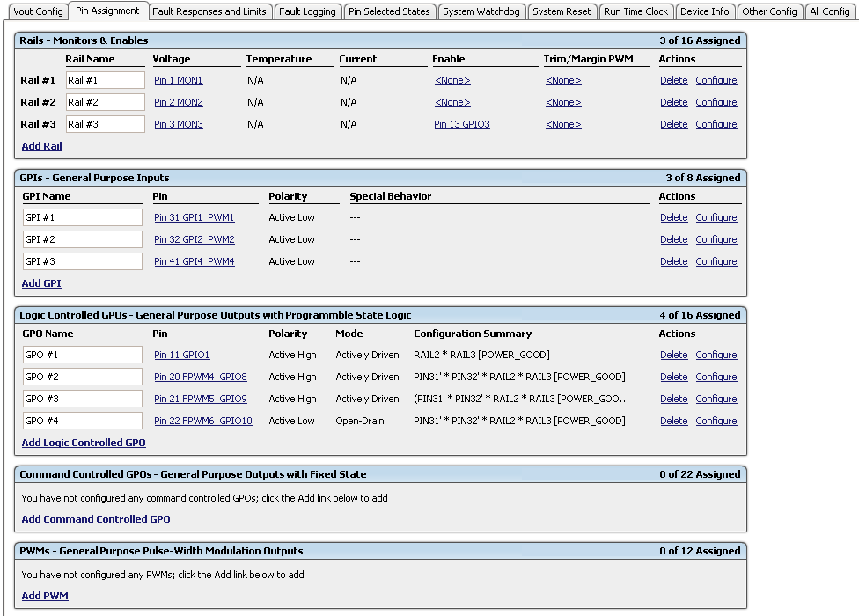Click Add Rail

[x=41, y=146]
